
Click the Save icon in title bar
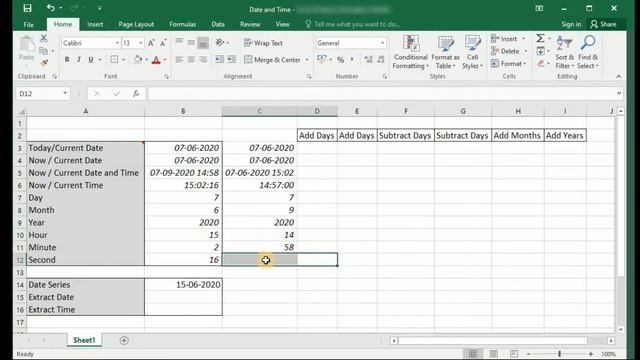[27, 8]
